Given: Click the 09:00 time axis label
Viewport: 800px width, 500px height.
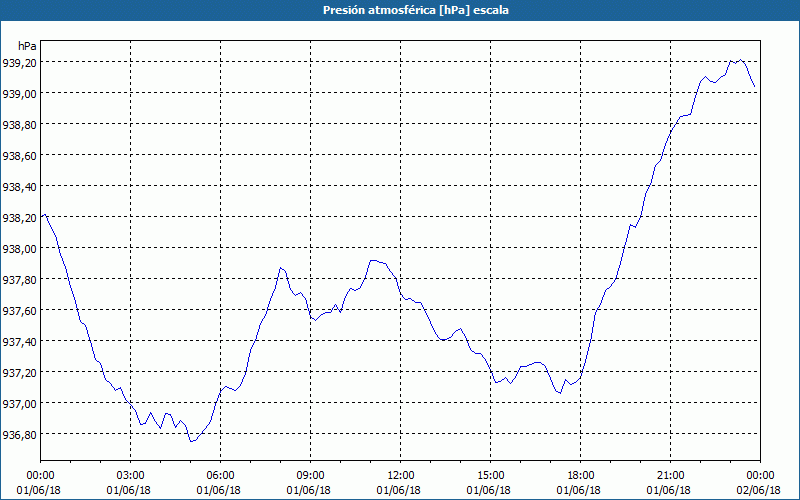Looking at the screenshot, I should (x=311, y=475).
